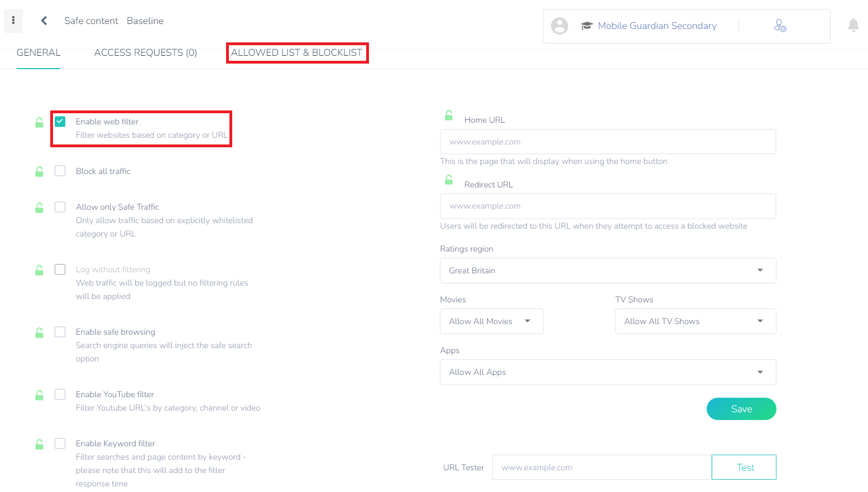Click in the URL Tester input field

(x=602, y=467)
